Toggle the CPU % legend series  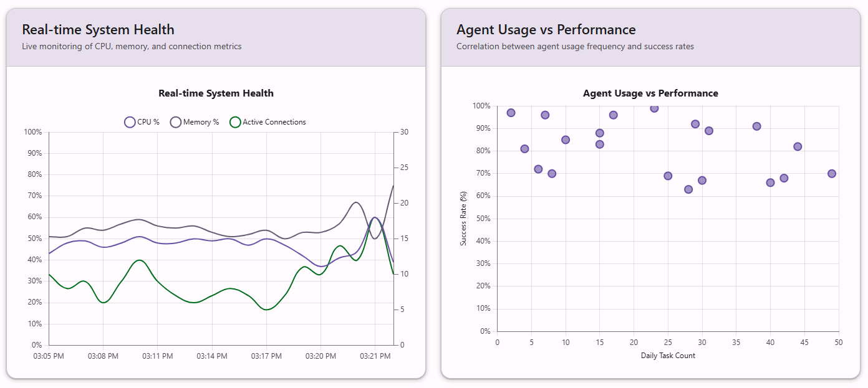(142, 122)
